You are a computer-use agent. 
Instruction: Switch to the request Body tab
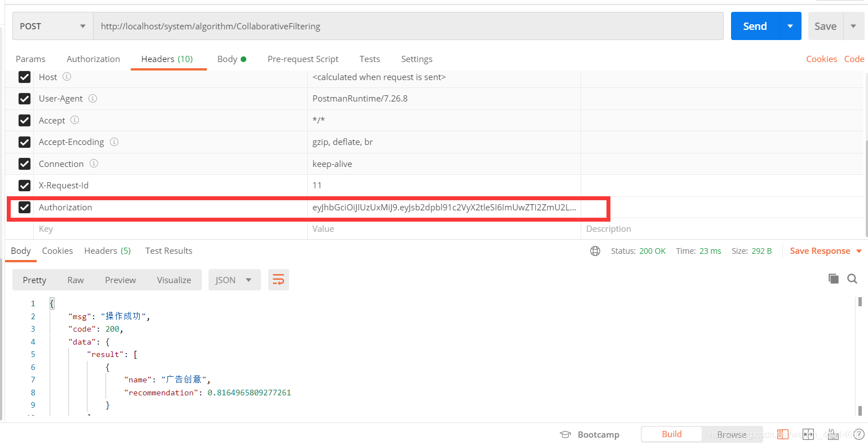[232, 59]
